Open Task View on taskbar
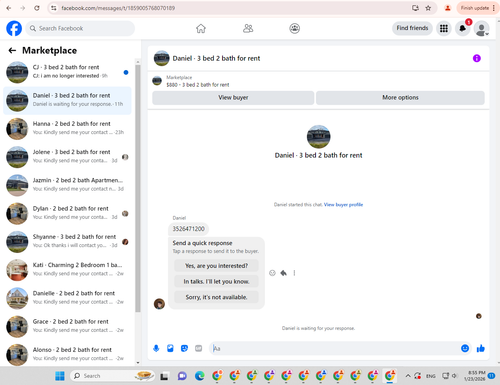Screen dimensions: 500x385 (x=164, y=376)
